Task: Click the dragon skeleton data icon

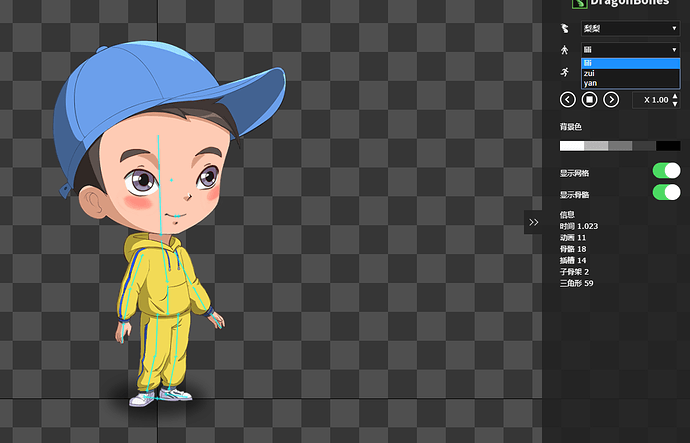Action: (x=565, y=29)
